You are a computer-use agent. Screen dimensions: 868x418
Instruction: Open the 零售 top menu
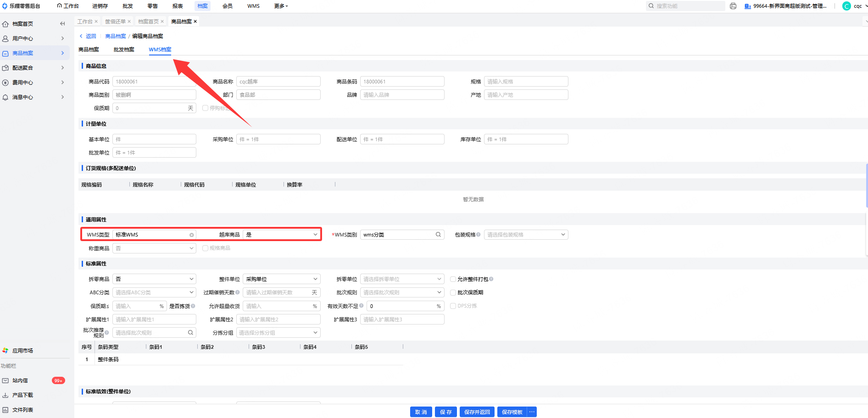153,6
